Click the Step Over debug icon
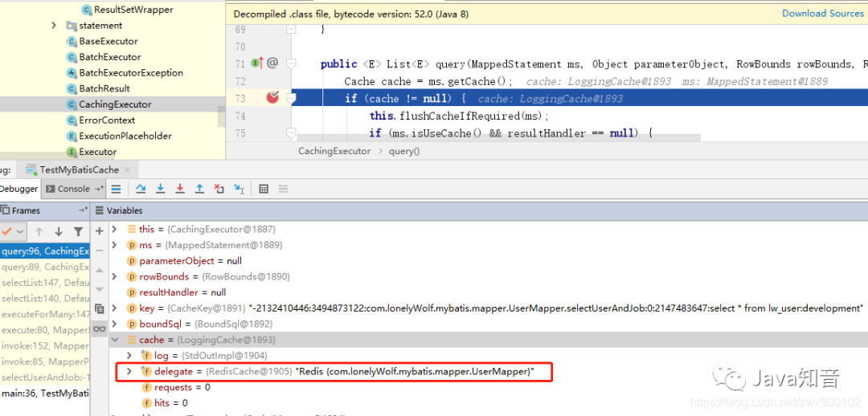This screenshot has height=416, width=868. [x=141, y=189]
